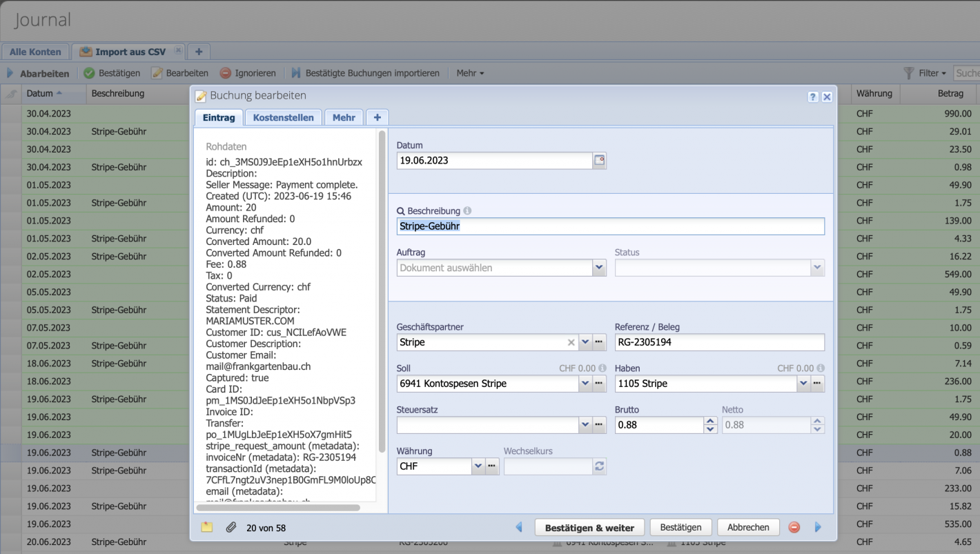
Task: Click the Wechselkurs refresh icon
Action: [598, 466]
